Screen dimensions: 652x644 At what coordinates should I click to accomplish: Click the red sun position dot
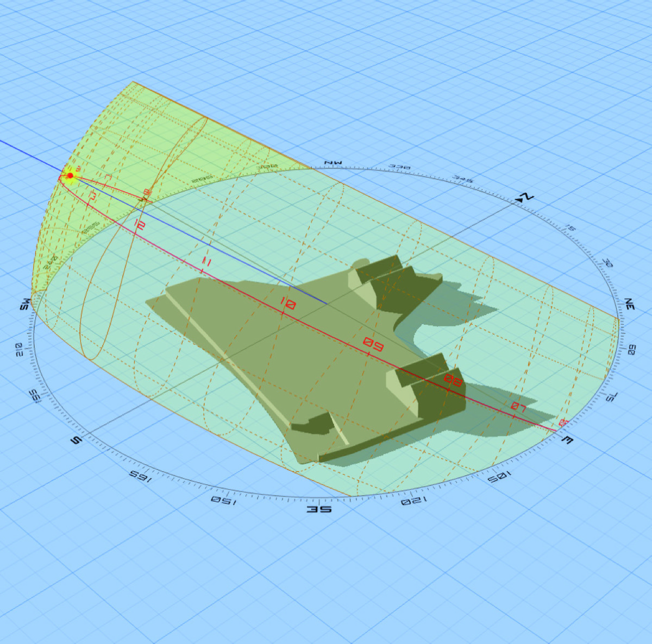pyautogui.click(x=70, y=175)
